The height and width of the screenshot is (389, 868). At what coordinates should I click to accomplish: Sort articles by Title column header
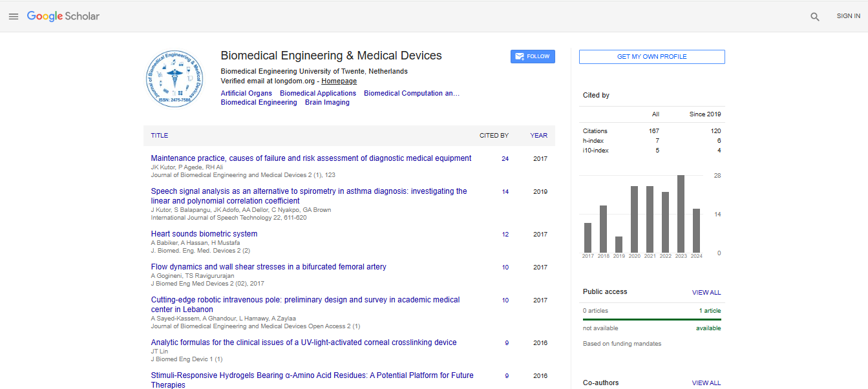click(160, 136)
